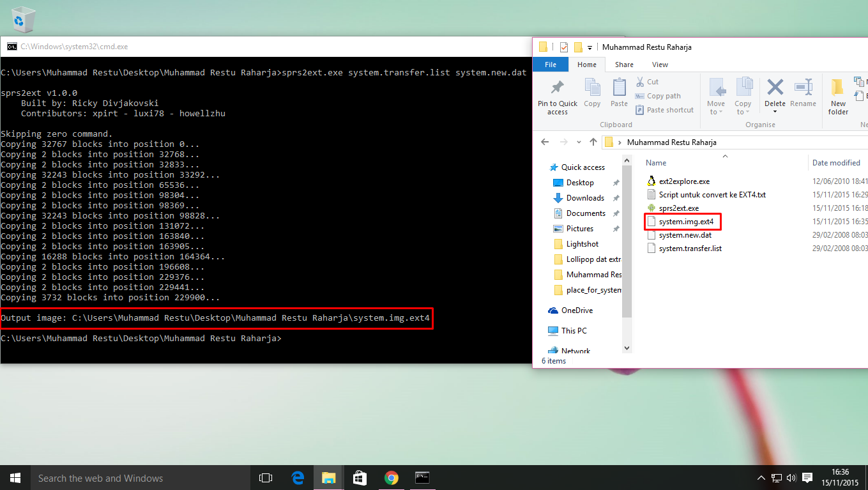Expand the Quick access toolbar customization arrow
Viewport: 868px width, 490px height.
pyautogui.click(x=590, y=47)
